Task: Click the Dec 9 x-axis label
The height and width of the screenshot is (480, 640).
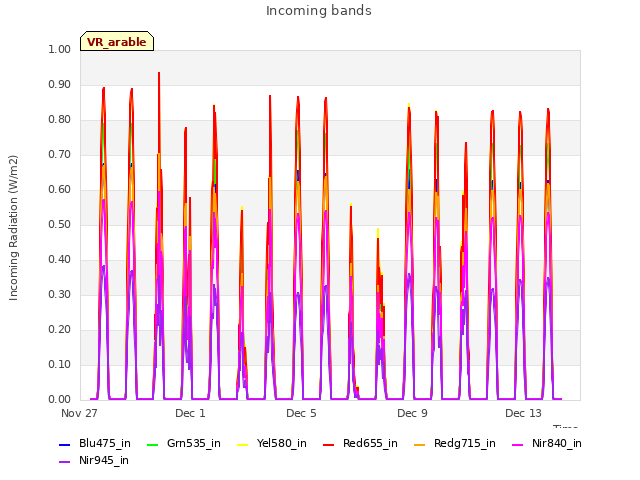Action: (412, 413)
